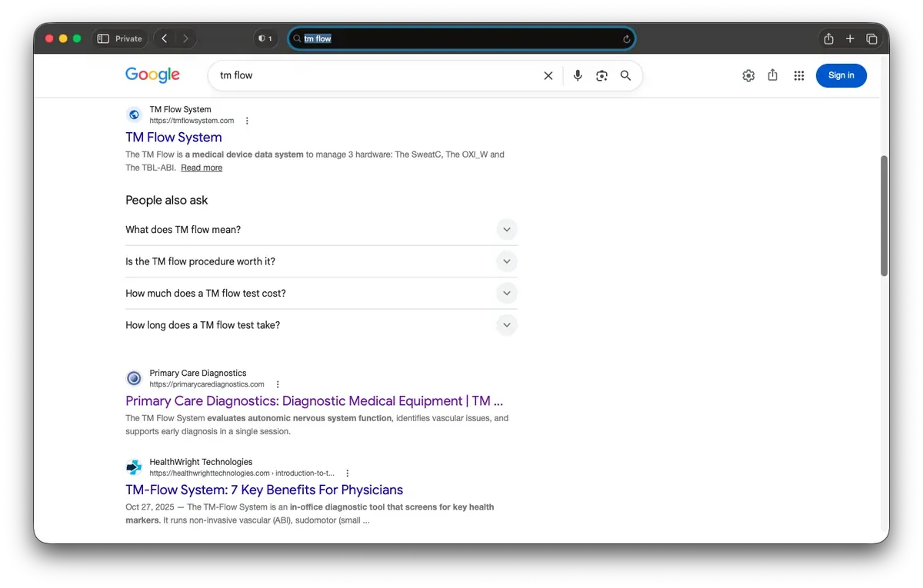Click the page vertical scrollbar
The height and width of the screenshot is (588, 923).
[884, 216]
